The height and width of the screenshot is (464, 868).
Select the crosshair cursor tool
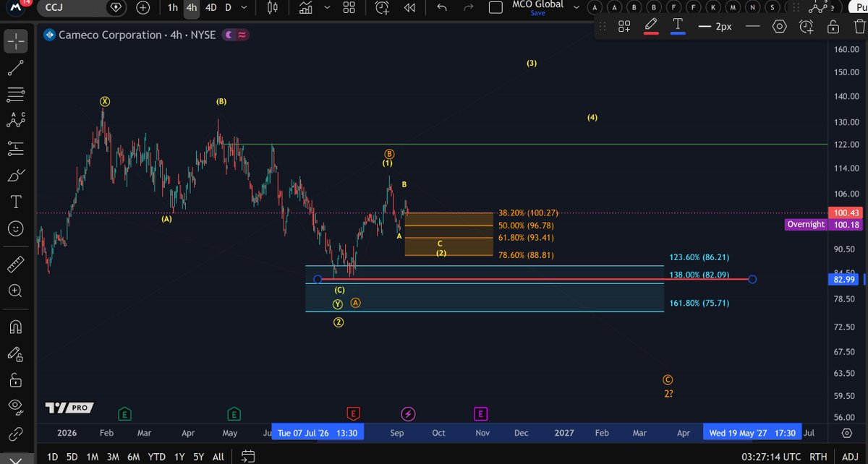15,41
